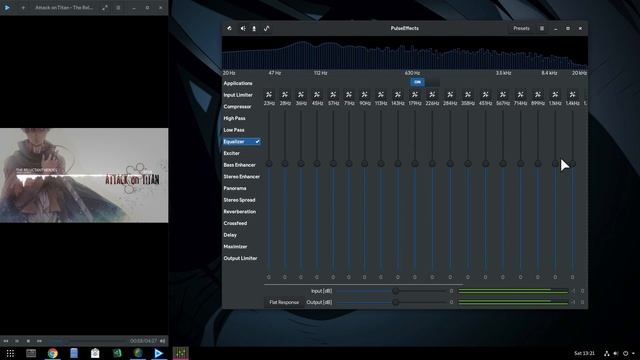
Task: Open sound volume in the system tray
Action: (616, 353)
